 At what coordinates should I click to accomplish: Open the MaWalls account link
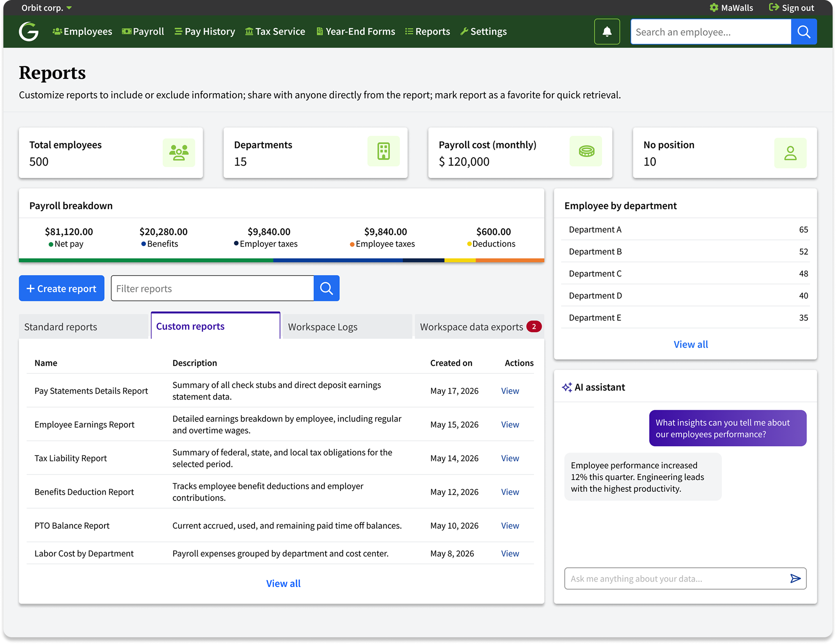[731, 8]
